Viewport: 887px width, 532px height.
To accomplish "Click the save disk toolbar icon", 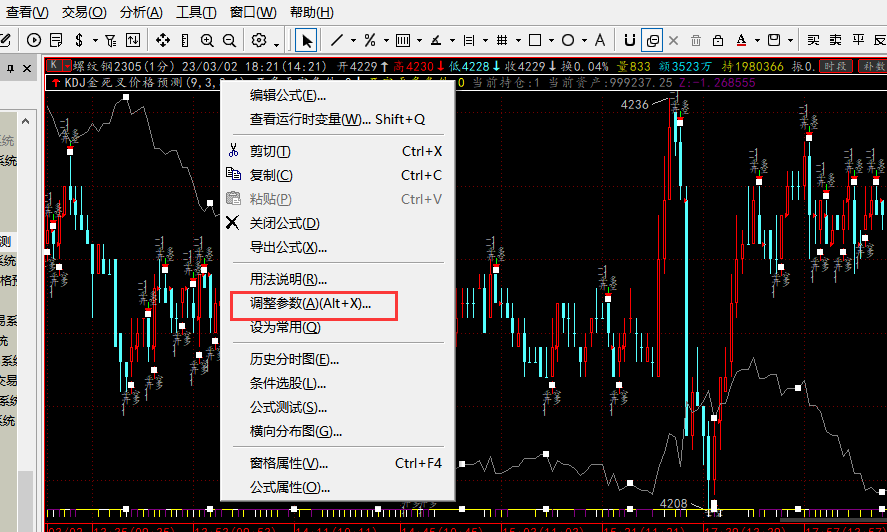I will (774, 40).
